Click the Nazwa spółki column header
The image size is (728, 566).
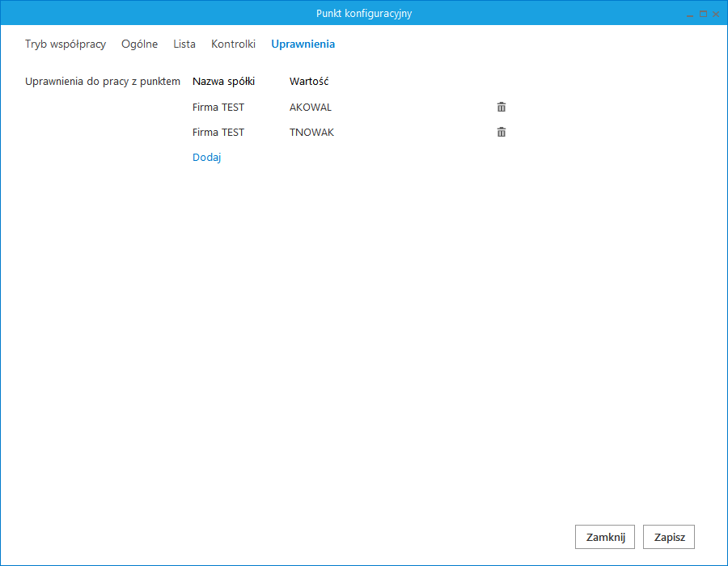coord(224,81)
